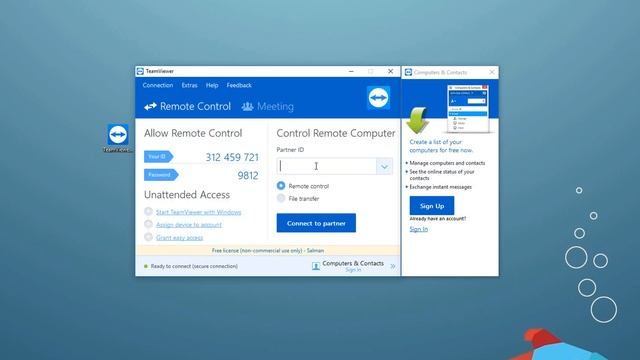Click the Sign In link under Sign Up
Screen dimensions: 640x360
point(419,229)
